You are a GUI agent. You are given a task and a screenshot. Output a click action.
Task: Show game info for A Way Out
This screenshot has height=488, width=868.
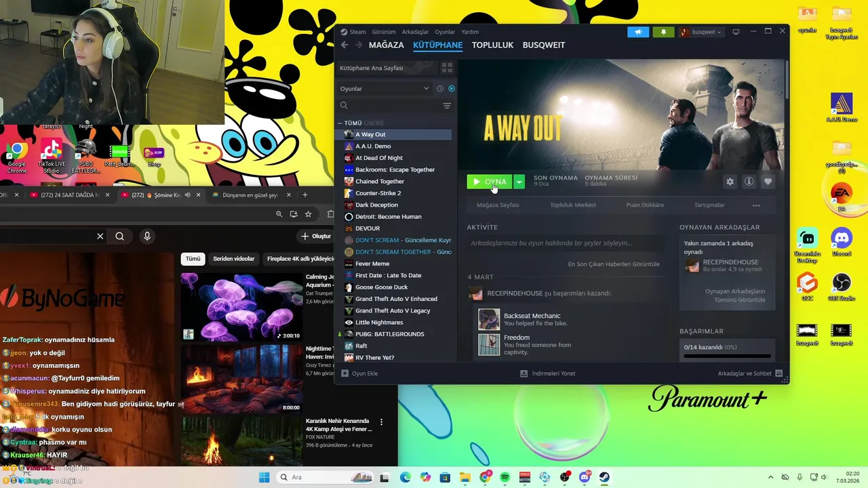(x=749, y=182)
